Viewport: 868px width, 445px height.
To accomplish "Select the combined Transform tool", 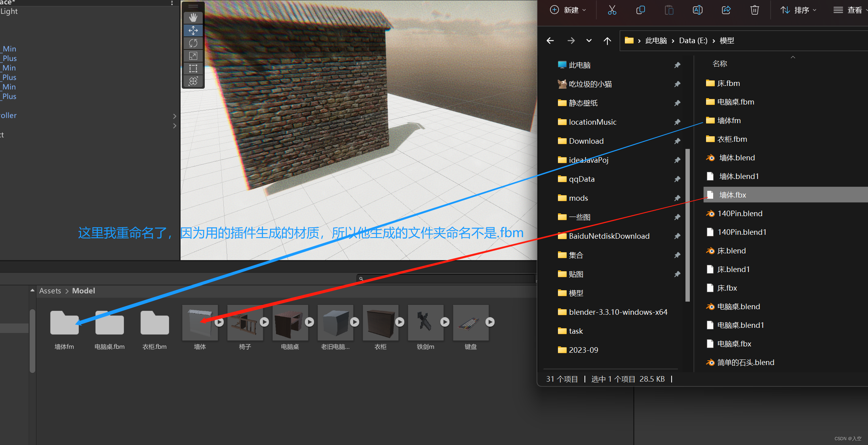I will click(x=193, y=81).
